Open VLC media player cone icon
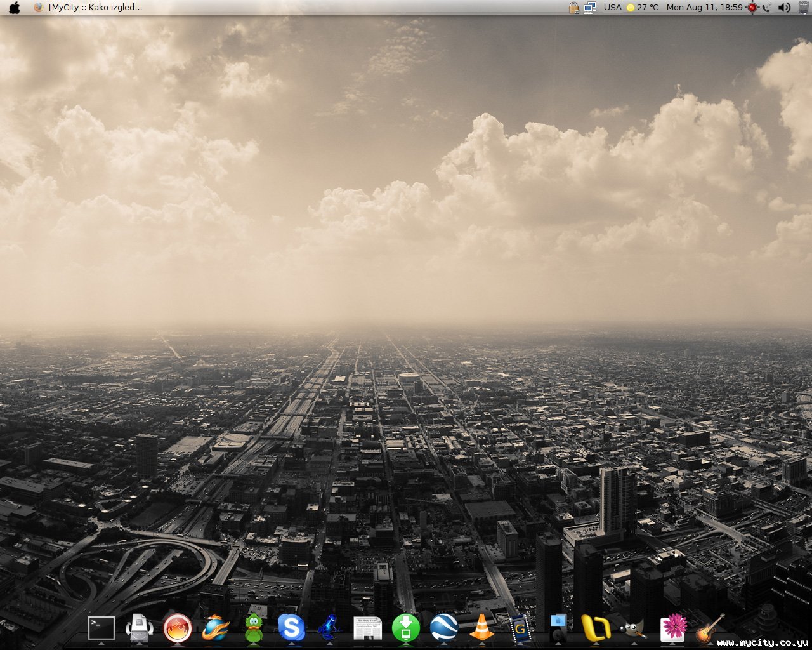 481,628
